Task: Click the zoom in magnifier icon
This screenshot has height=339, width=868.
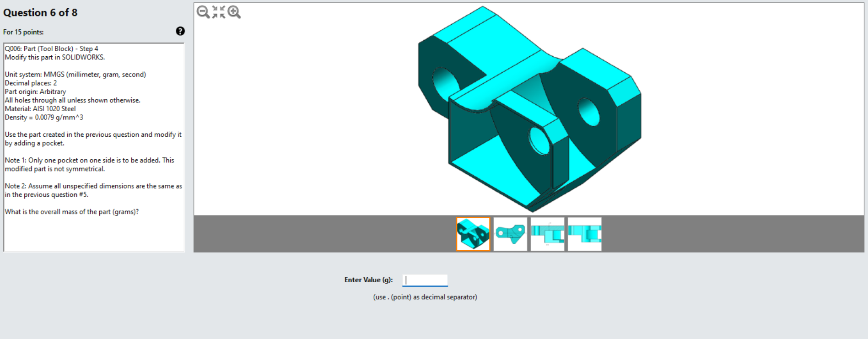Action: tap(234, 12)
